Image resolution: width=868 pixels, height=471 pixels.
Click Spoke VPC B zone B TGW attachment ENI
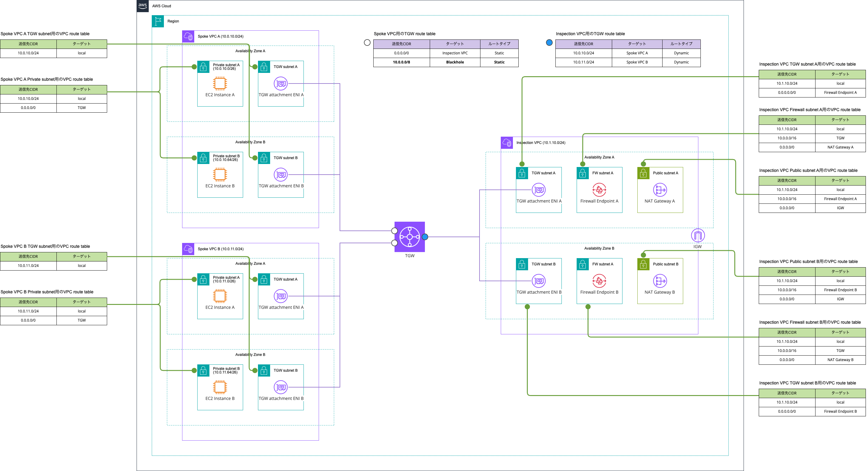click(281, 387)
